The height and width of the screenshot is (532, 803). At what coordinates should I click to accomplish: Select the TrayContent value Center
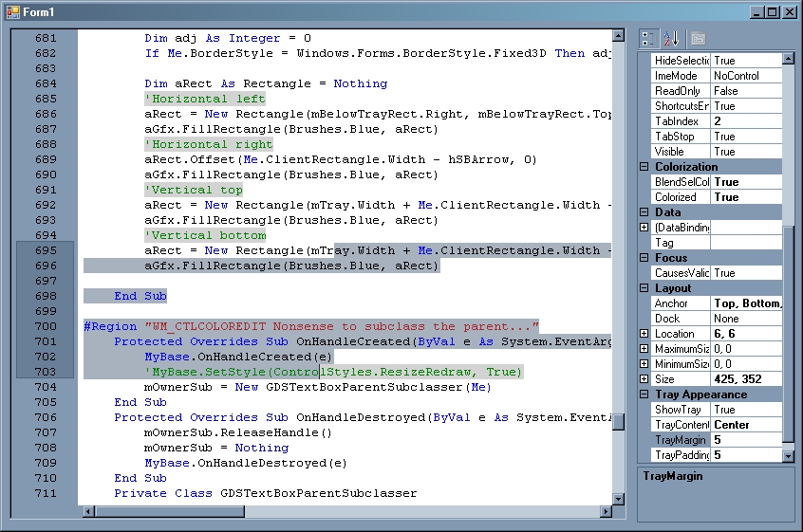tap(746, 425)
